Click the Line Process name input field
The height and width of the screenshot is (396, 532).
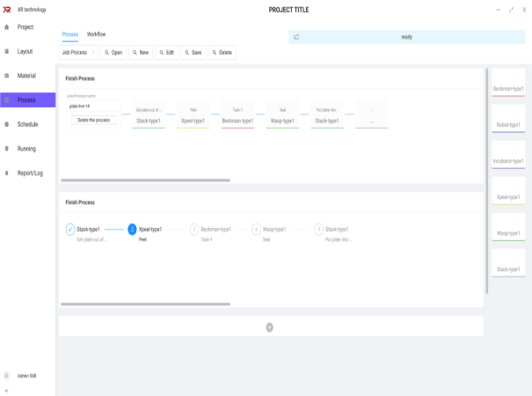click(x=92, y=106)
